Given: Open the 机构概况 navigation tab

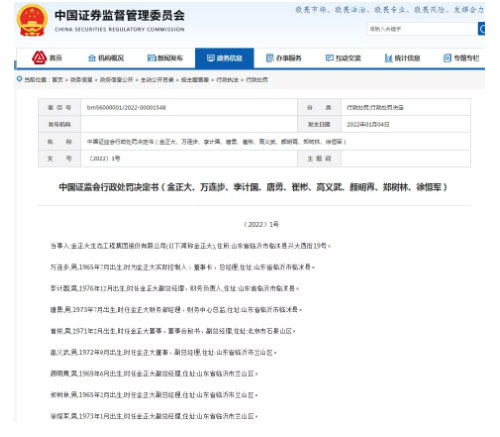Looking at the screenshot, I should tap(106, 58).
